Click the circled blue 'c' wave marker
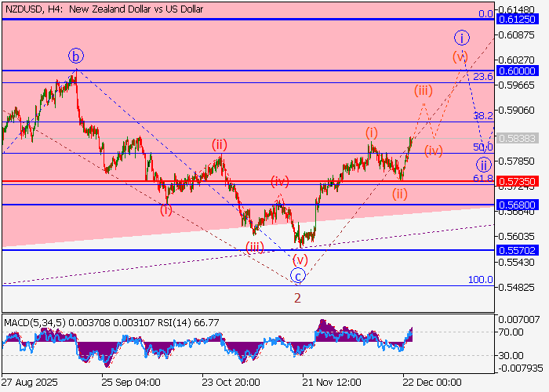Screen dimensions: 549x392 [298, 275]
